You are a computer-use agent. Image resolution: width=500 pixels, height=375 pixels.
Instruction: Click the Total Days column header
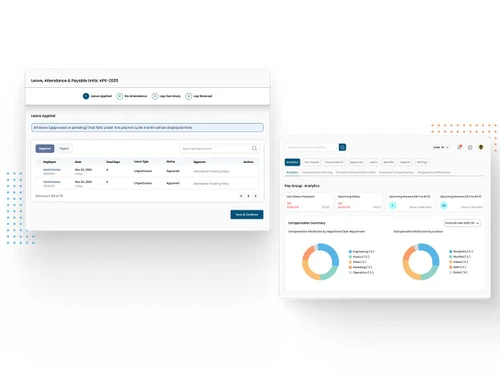coord(113,162)
